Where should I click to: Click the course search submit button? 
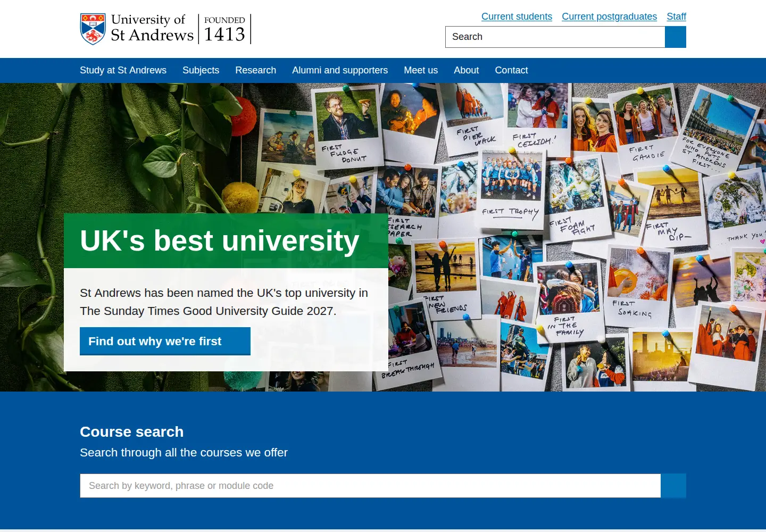click(673, 486)
